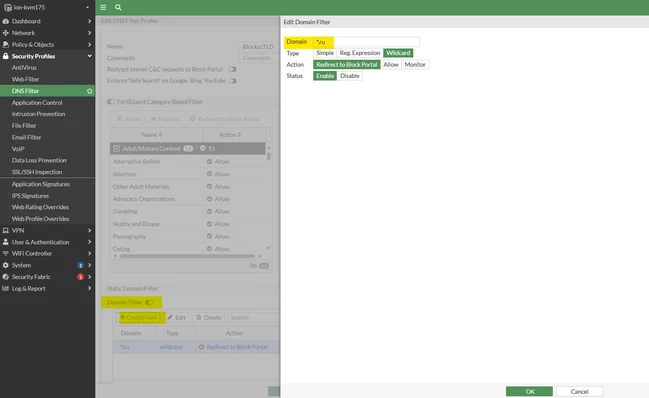Set action to Allow

391,65
